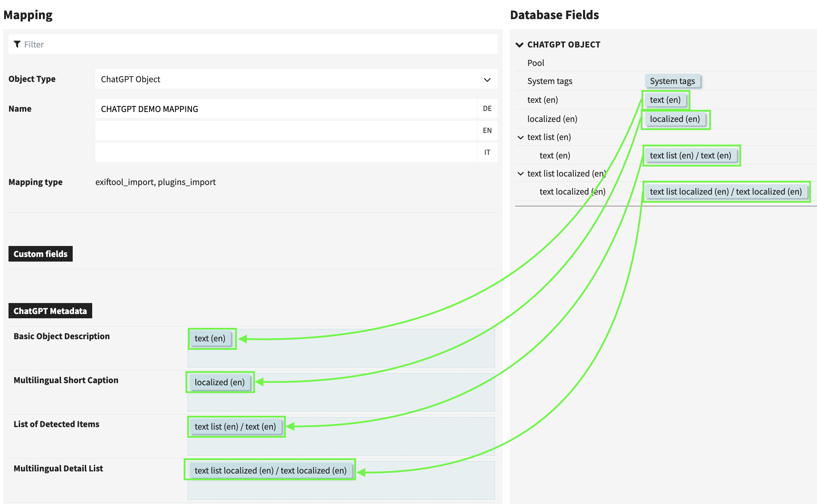
Task: Select the IT language tab
Action: (487, 152)
